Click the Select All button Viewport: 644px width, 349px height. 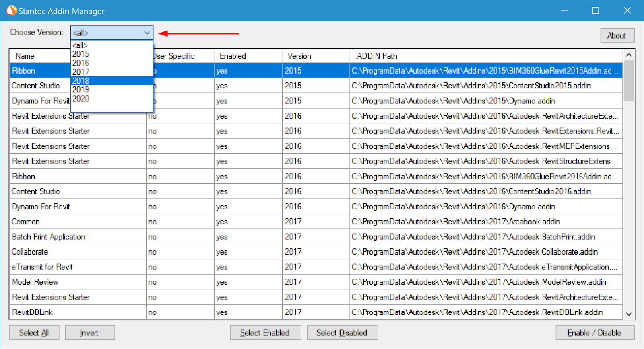click(34, 333)
